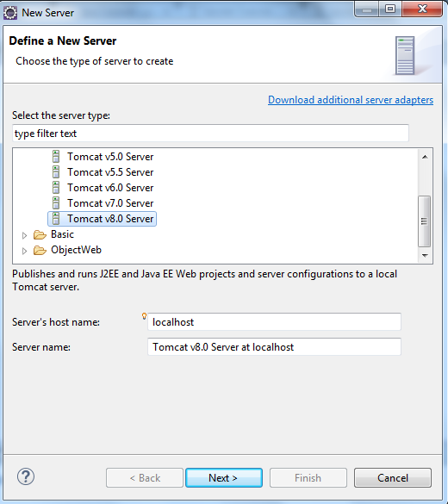Focus the type filter text field

coord(210,133)
